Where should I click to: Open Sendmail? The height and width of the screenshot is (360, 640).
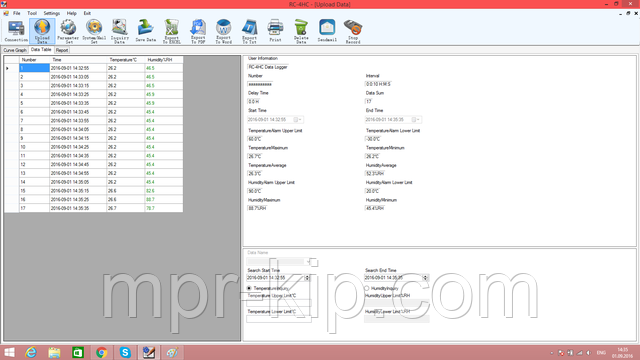327,31
